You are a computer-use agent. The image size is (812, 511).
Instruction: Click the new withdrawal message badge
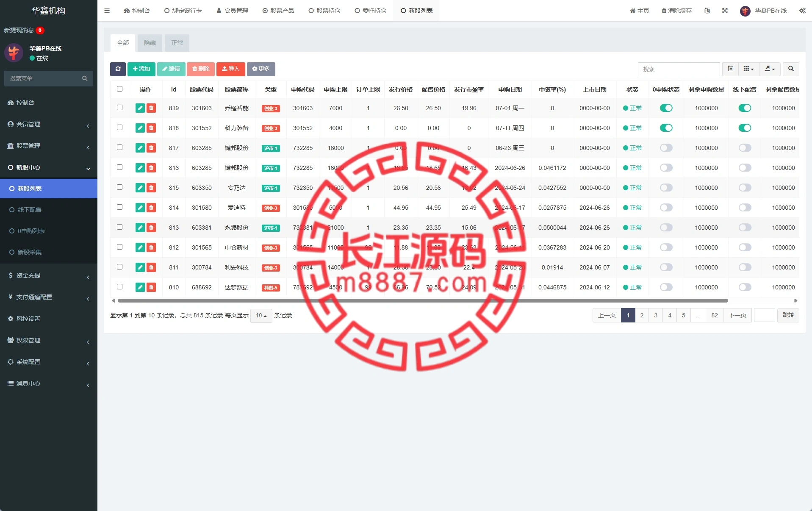[x=40, y=30]
